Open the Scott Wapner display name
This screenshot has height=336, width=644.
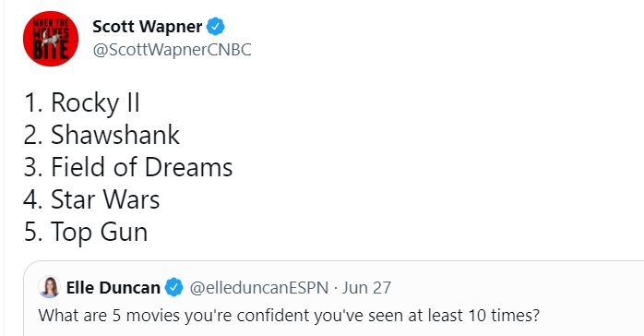[147, 27]
